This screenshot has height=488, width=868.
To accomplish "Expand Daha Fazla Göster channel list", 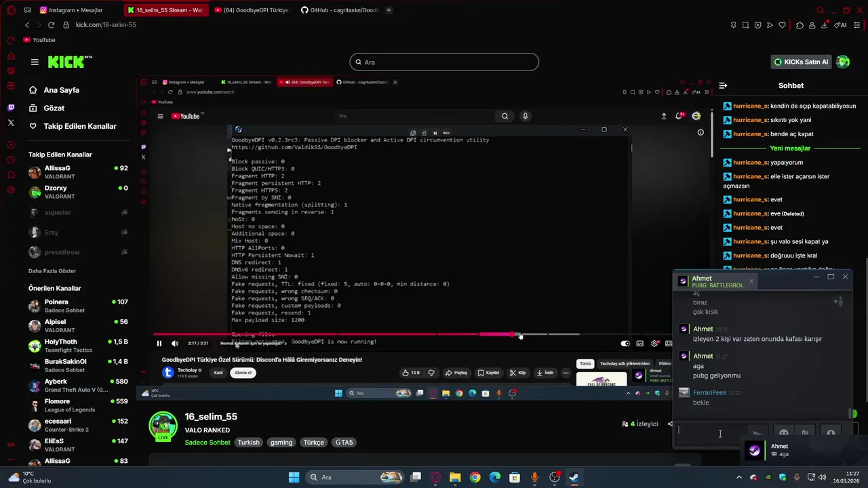I will pos(52,271).
